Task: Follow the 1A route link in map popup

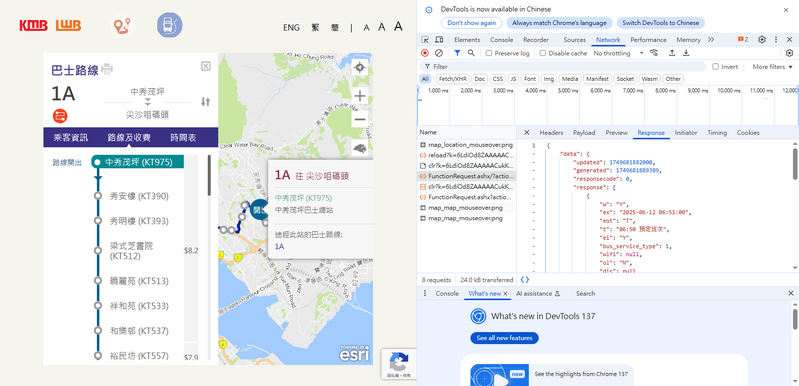Action: (x=280, y=246)
